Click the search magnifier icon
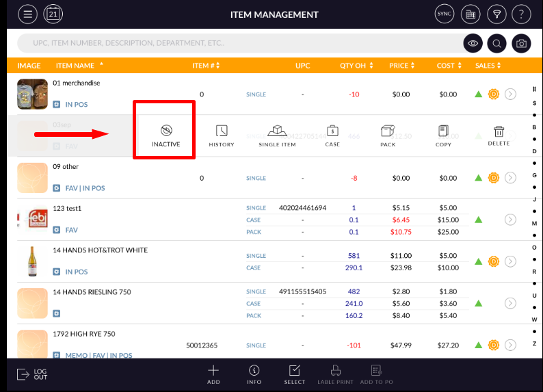Screen dimensions: 543x392 tap(497, 44)
